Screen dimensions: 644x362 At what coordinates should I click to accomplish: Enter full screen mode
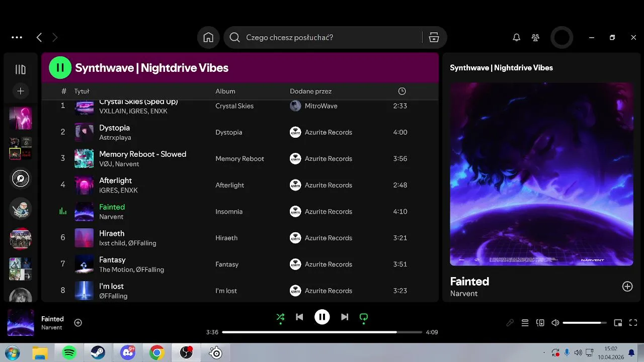(633, 323)
